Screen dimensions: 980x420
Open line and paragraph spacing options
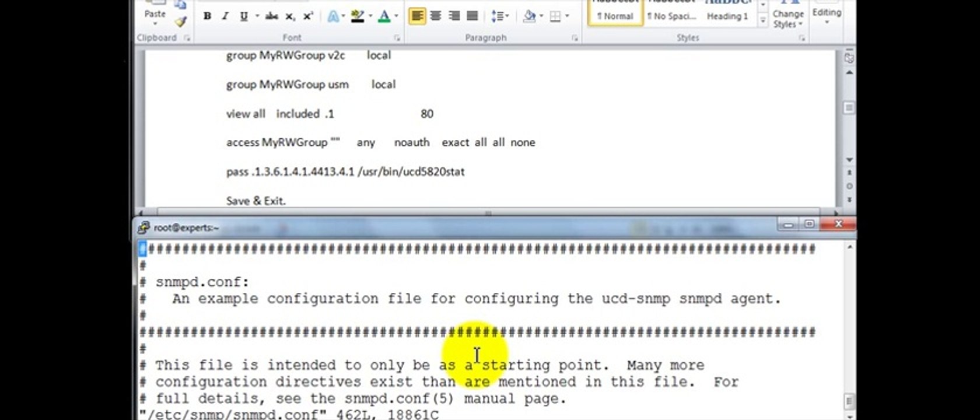pos(500,16)
